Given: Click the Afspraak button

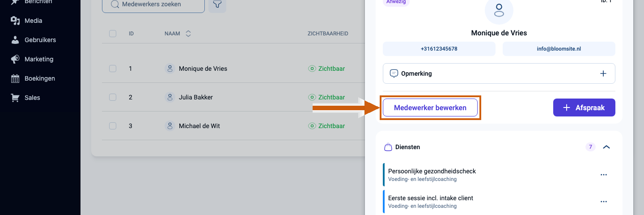Looking at the screenshot, I should pyautogui.click(x=584, y=107).
